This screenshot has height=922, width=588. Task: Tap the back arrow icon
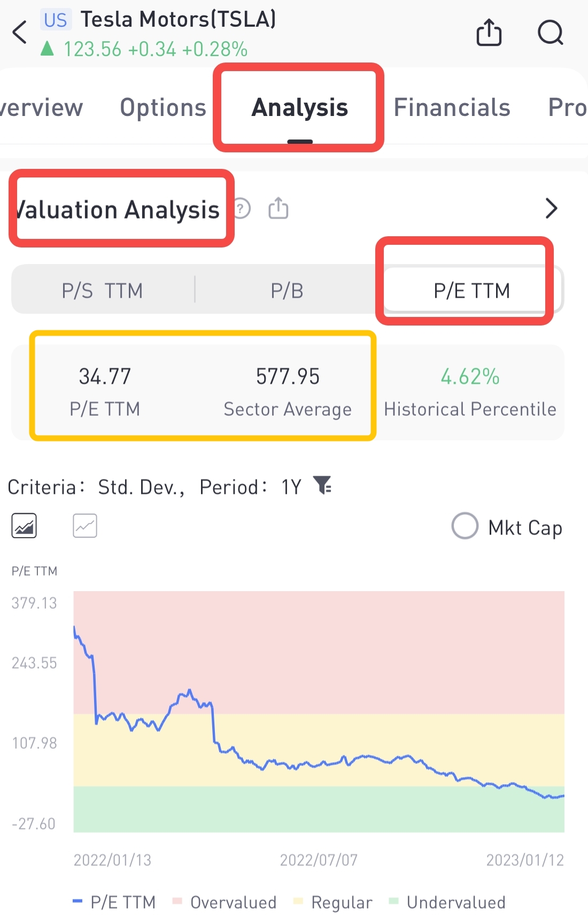coord(20,32)
